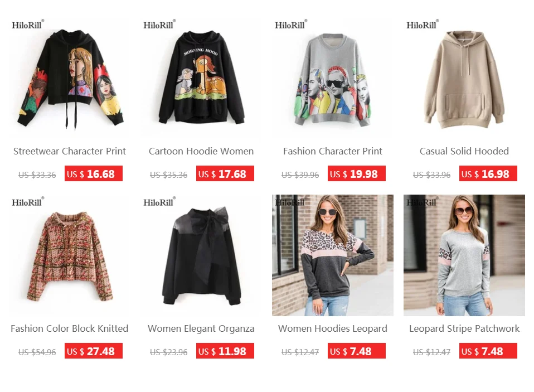Image resolution: width=534 pixels, height=392 pixels.
Task: Click the Fashion Character Print title
Action: click(333, 151)
